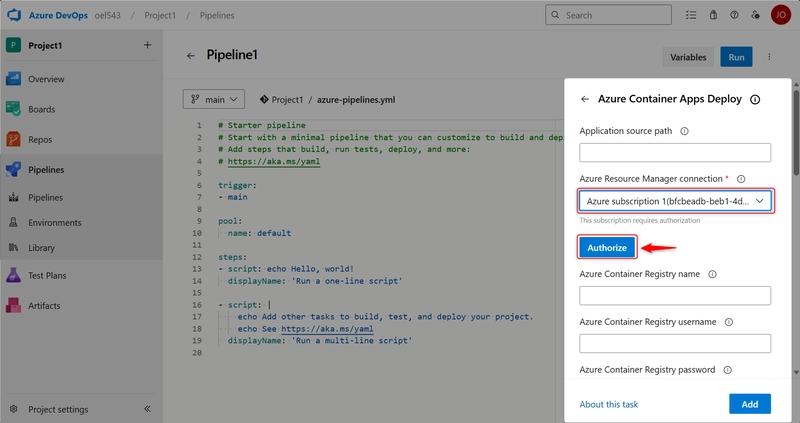Click the Azure Container Registry name field
This screenshot has width=800, height=423.
675,295
